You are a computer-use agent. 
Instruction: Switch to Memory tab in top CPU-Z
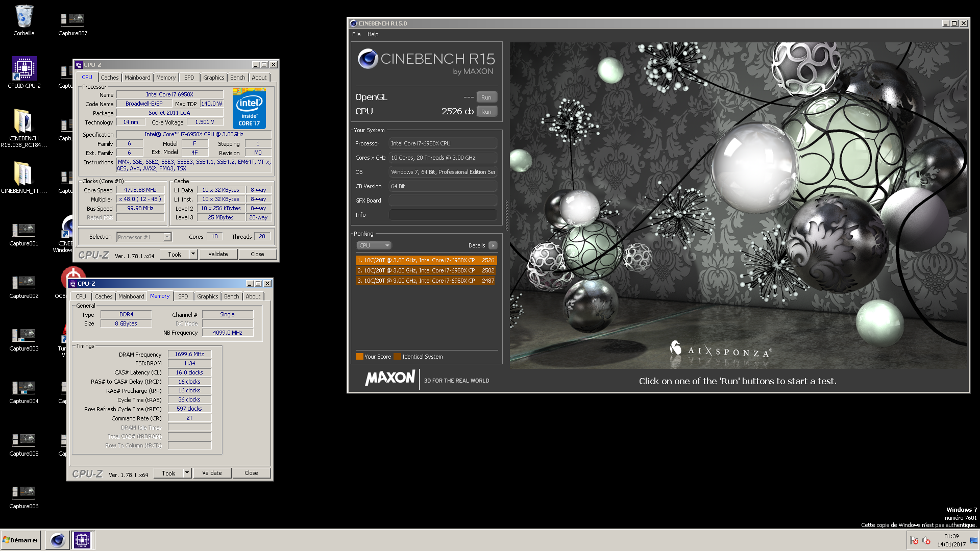(166, 78)
